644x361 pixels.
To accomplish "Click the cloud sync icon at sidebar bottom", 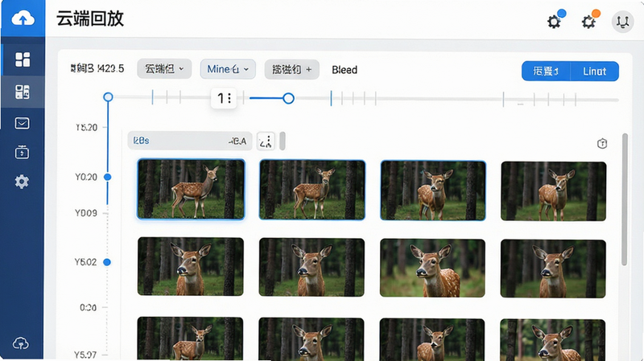I will (21, 343).
